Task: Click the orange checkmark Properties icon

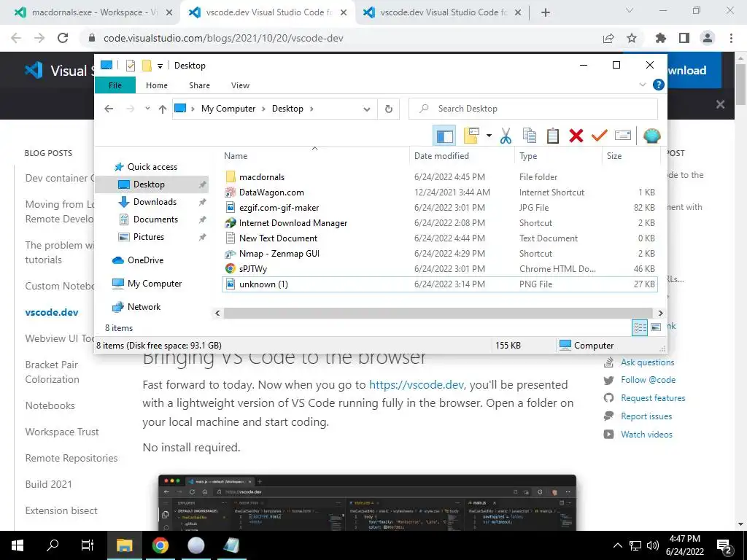Action: pyautogui.click(x=600, y=136)
